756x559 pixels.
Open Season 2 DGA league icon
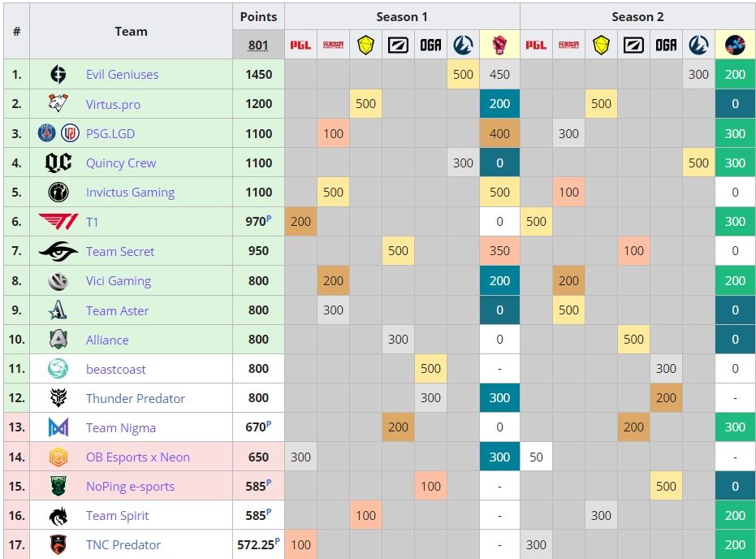pos(666,45)
